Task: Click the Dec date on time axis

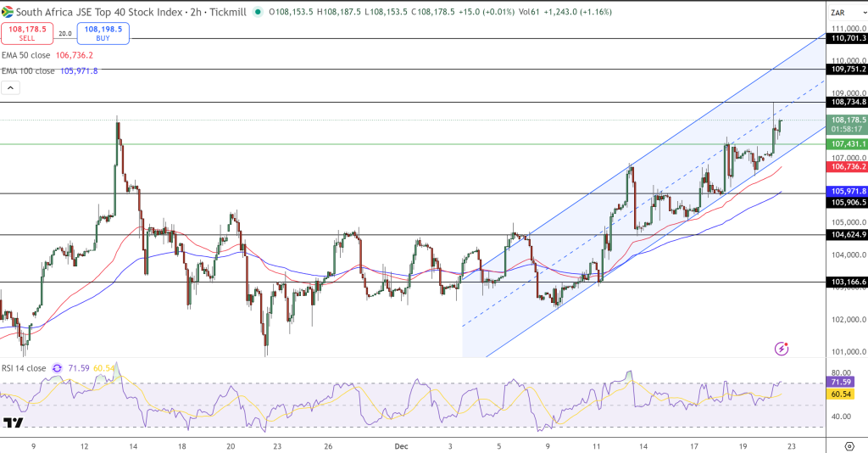Action: pyautogui.click(x=401, y=446)
